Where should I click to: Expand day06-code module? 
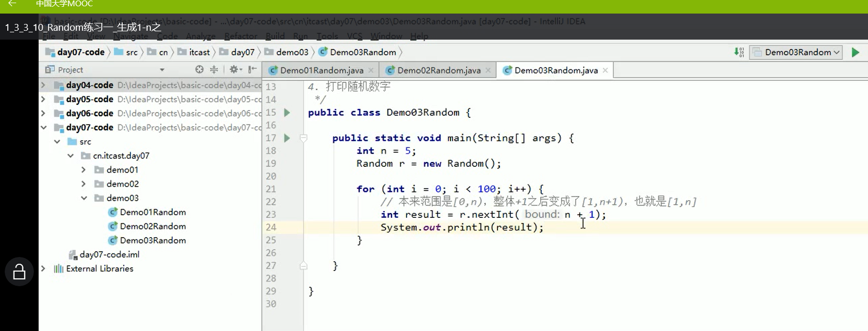point(43,113)
